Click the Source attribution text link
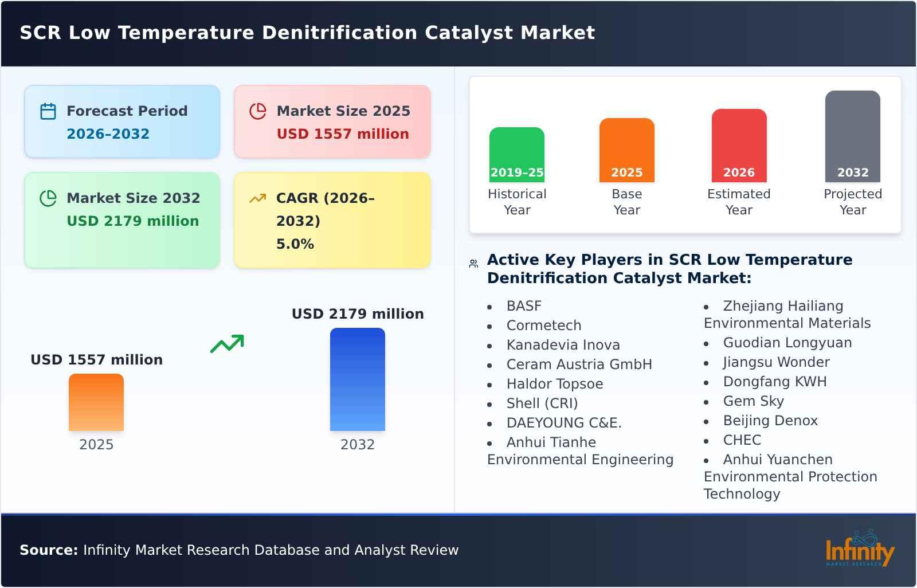Viewport: 917px width, 588px height. point(240,550)
